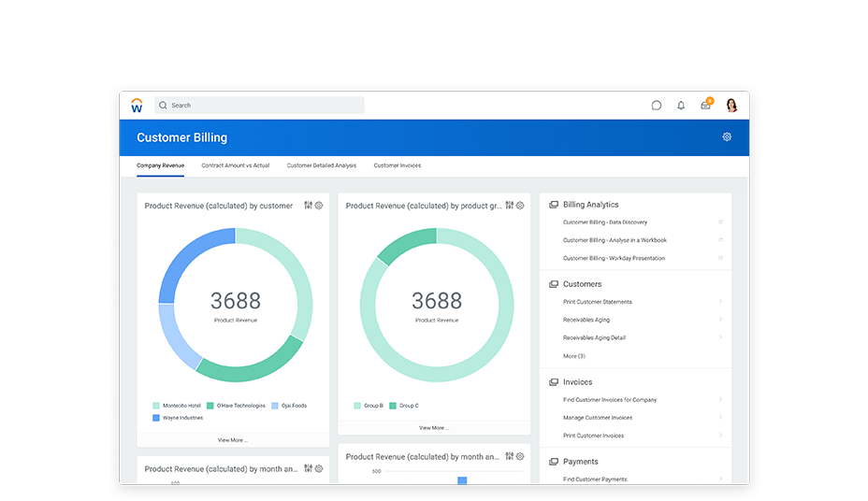Click the Customers section icon
Screen dimensions: 868x501
tap(554, 284)
